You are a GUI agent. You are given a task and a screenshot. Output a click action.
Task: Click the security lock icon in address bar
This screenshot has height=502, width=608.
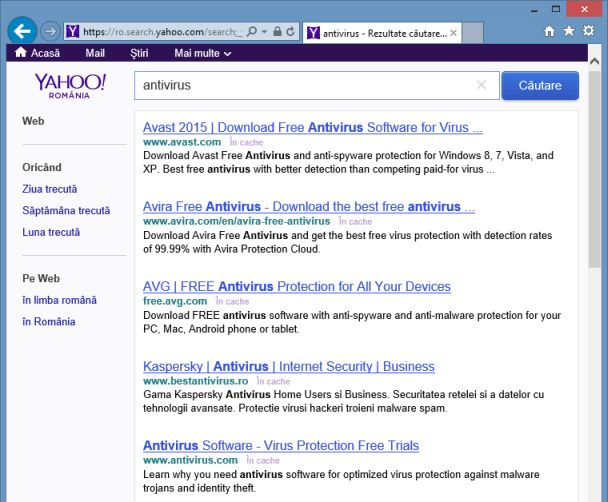pyautogui.click(x=277, y=31)
